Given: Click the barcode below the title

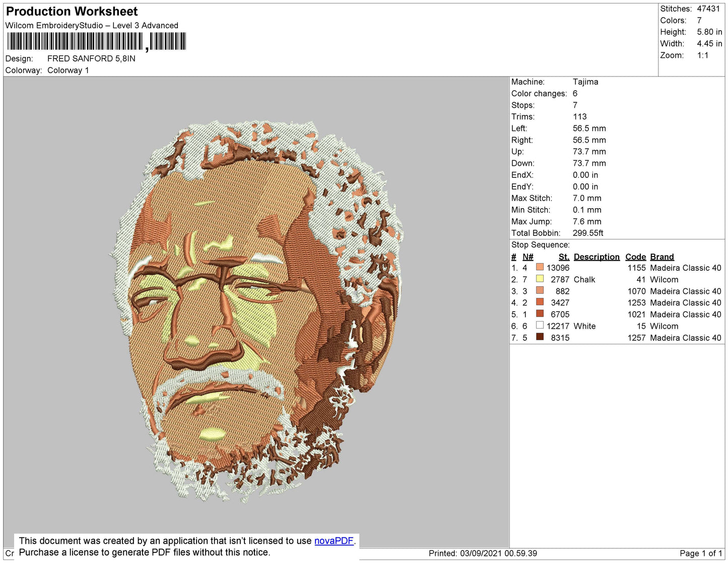Looking at the screenshot, I should (96, 41).
